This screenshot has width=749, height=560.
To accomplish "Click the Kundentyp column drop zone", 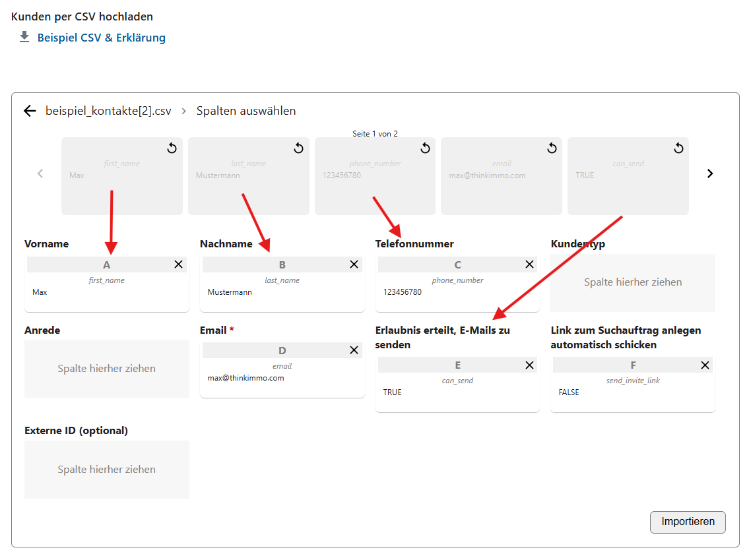I will pyautogui.click(x=633, y=282).
